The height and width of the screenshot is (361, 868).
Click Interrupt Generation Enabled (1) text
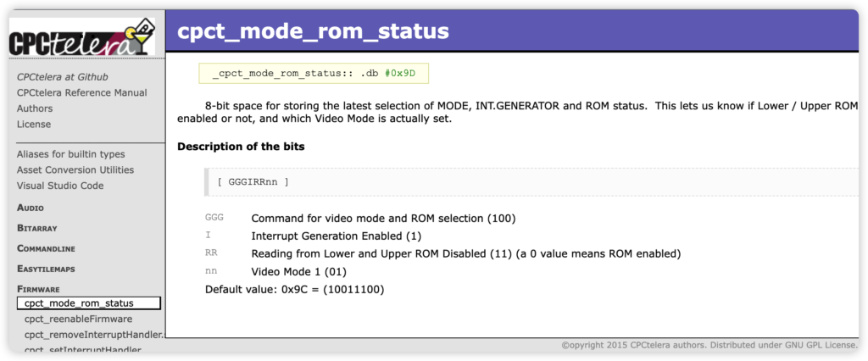(337, 236)
